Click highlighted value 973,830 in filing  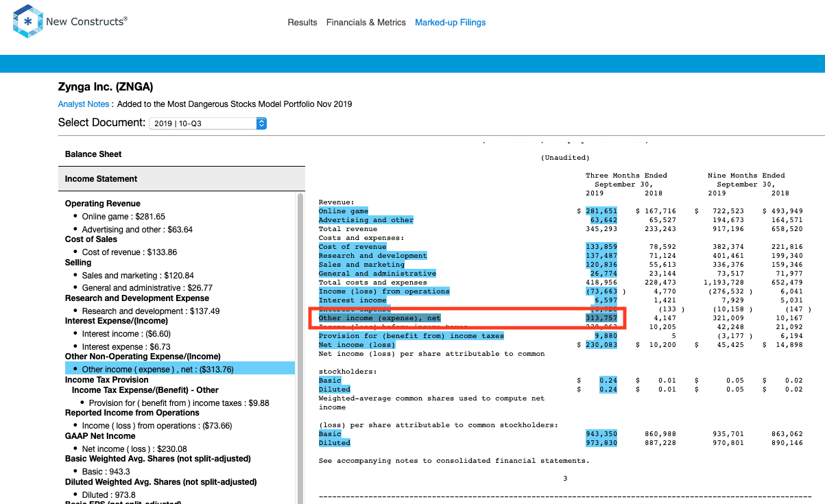(601, 443)
